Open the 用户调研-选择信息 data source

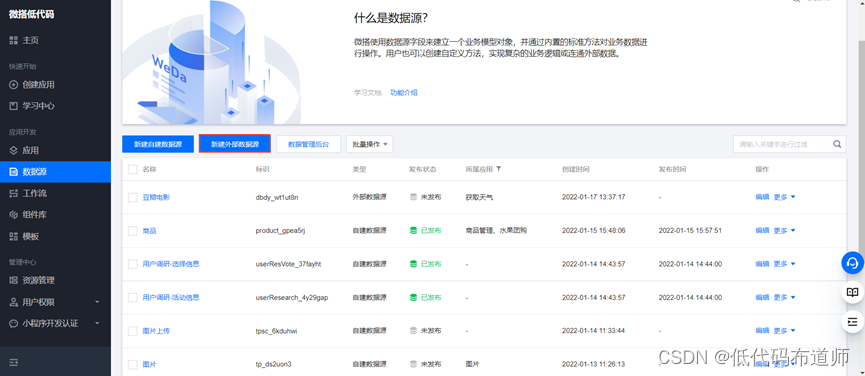[171, 264]
